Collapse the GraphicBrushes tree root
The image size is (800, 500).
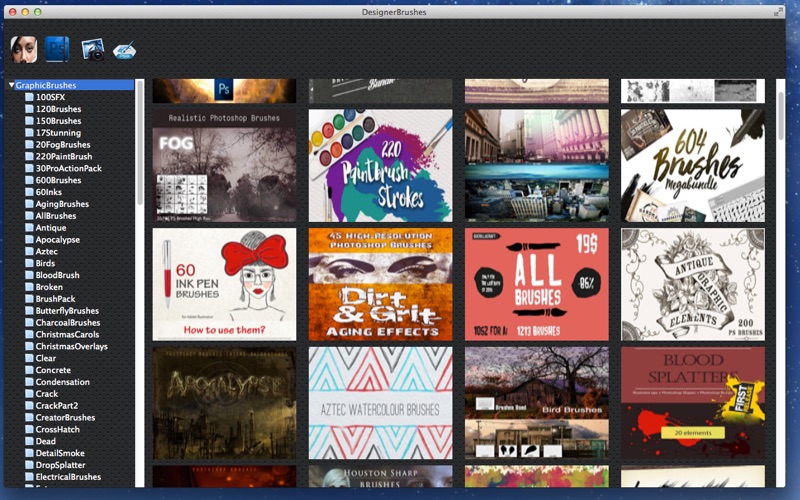click(11, 85)
